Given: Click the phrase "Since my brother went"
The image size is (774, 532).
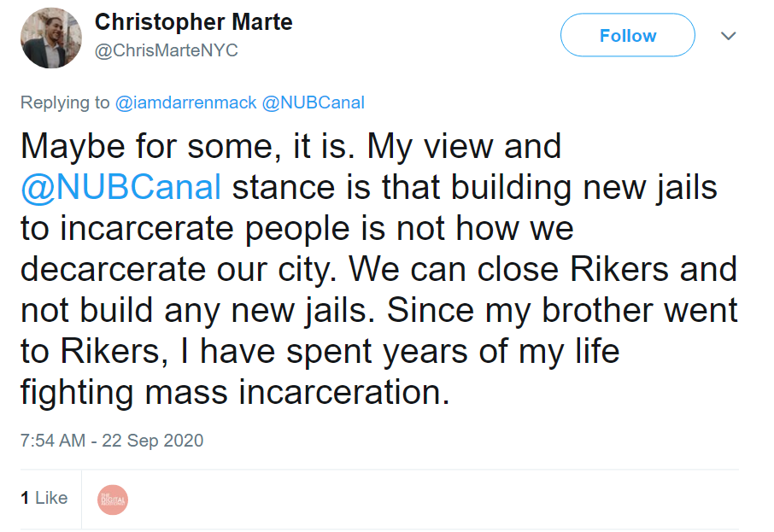Looking at the screenshot, I should point(563,310).
